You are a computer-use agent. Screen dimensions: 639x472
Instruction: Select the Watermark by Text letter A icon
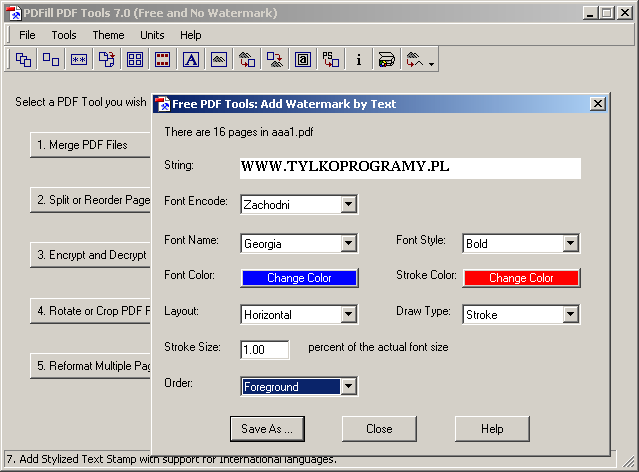coord(191,60)
